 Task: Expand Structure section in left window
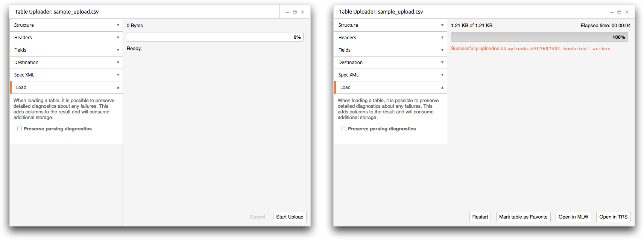(66, 25)
